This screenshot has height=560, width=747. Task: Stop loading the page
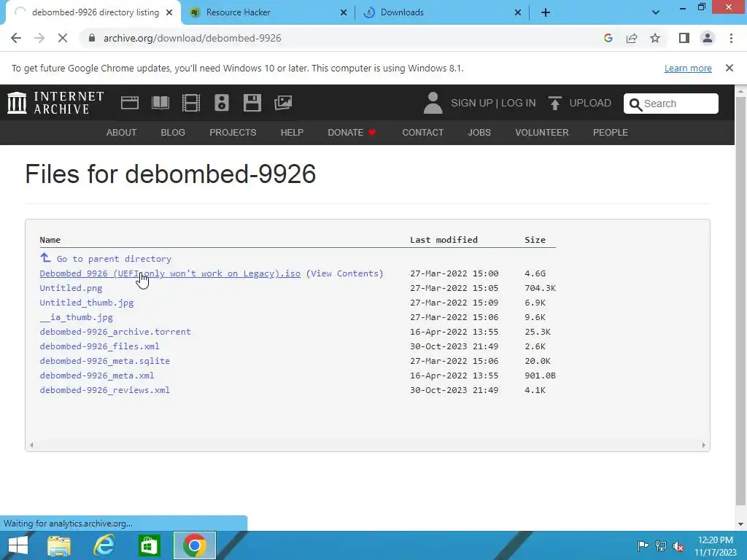pyautogui.click(x=63, y=38)
